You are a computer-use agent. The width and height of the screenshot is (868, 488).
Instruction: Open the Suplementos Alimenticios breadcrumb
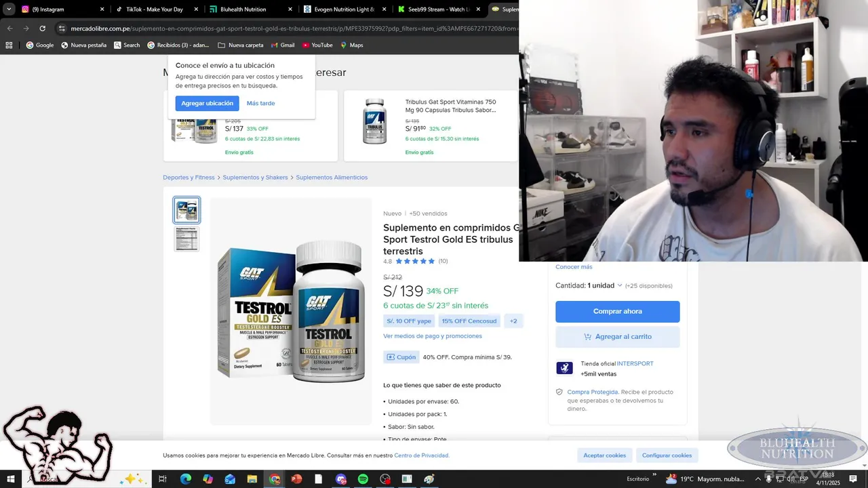332,178
